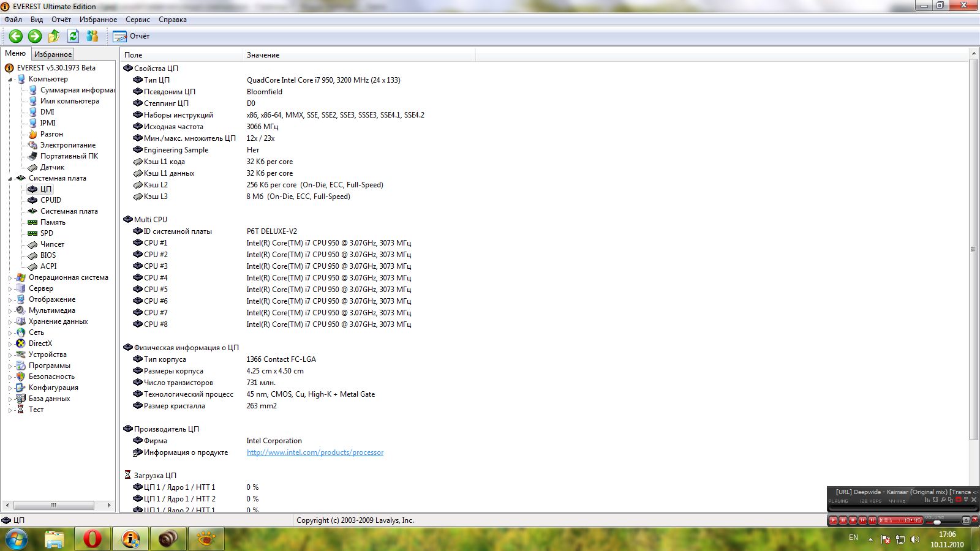
Task: Open the Вид menu
Action: 37,20
